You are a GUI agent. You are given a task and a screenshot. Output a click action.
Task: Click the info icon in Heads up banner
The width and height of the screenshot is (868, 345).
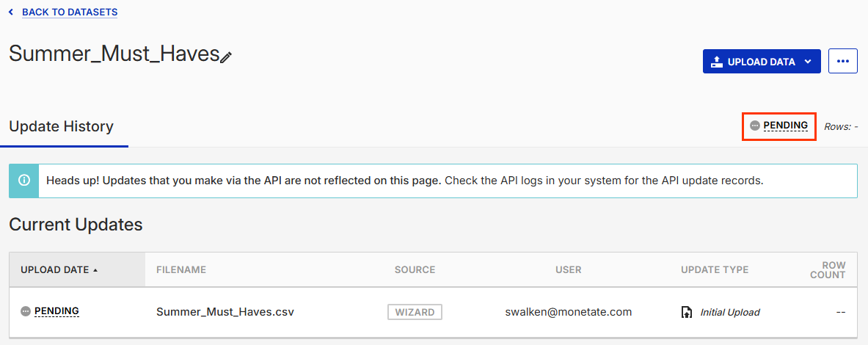coord(23,180)
